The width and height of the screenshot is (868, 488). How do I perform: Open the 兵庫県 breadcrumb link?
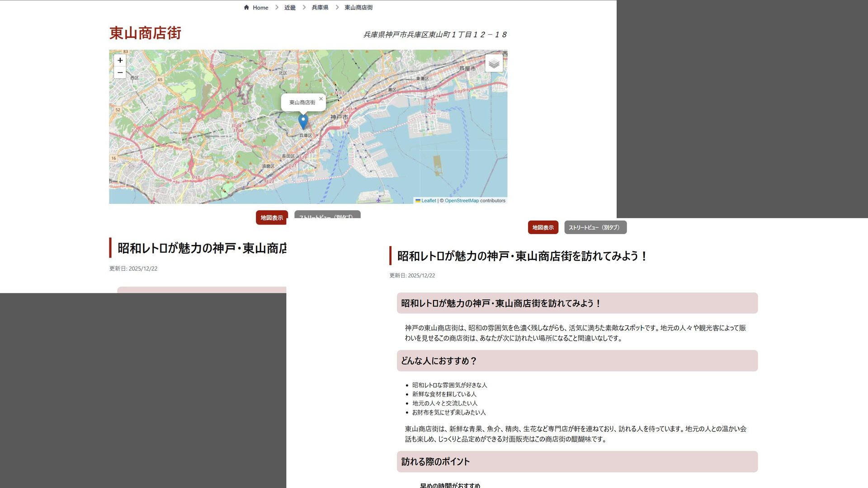point(320,7)
